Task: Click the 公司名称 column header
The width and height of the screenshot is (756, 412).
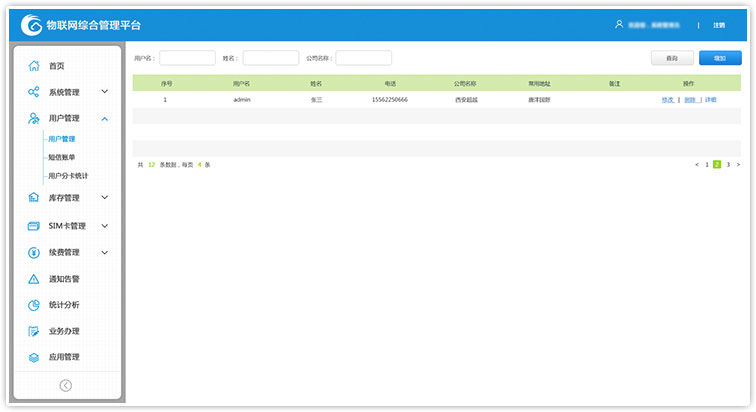Action: [x=465, y=83]
